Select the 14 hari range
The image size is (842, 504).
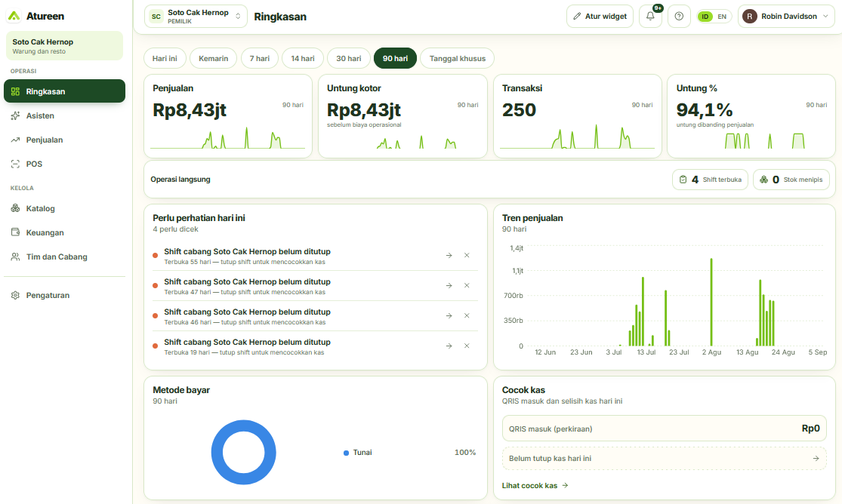[x=303, y=58]
